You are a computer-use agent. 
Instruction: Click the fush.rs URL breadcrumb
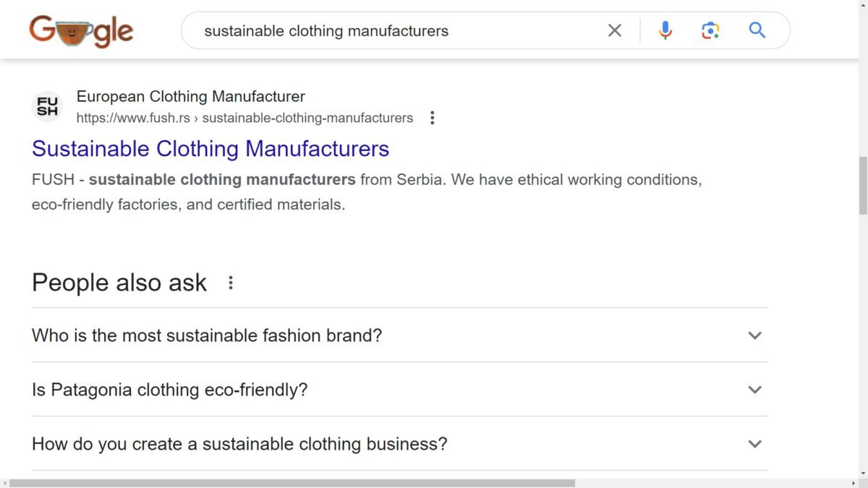pos(244,118)
